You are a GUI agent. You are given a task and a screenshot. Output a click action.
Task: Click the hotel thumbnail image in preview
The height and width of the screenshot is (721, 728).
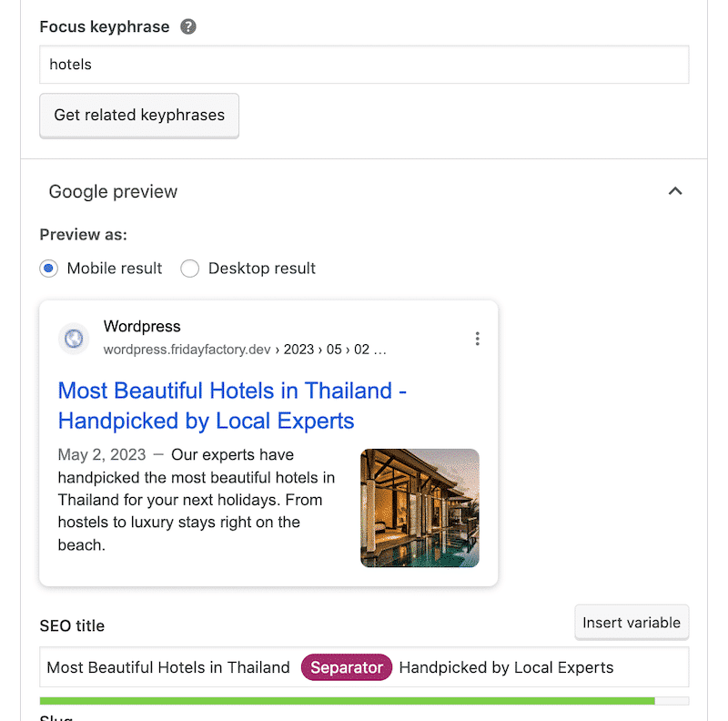pyautogui.click(x=420, y=508)
